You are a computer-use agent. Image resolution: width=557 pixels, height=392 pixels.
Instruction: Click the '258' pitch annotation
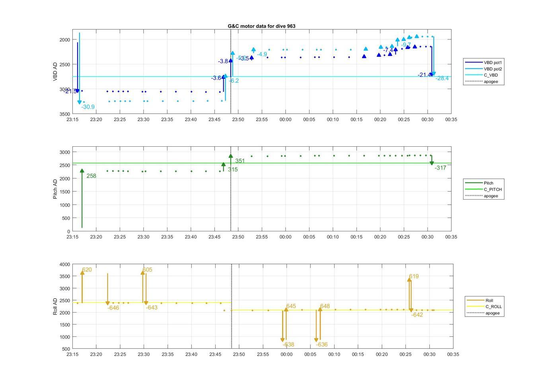(91, 176)
